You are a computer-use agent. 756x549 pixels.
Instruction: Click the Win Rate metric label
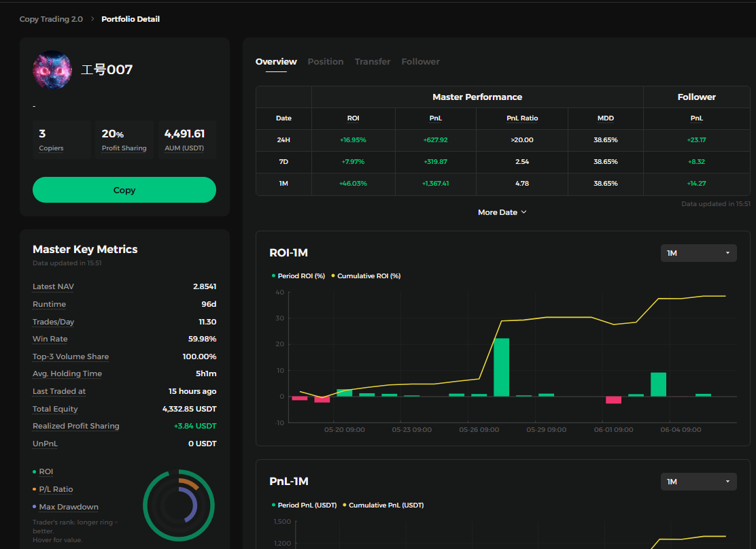click(50, 339)
